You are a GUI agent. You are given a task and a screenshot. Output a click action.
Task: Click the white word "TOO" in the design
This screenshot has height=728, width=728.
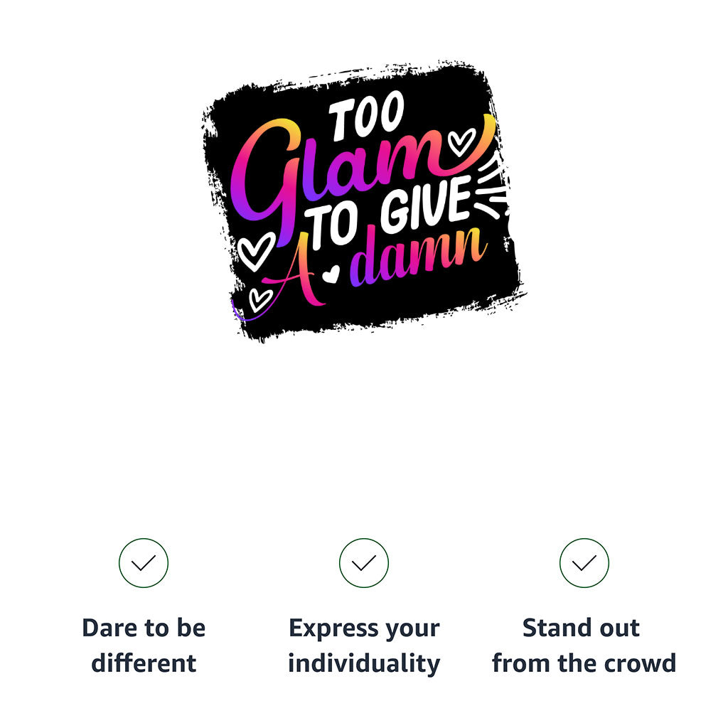[x=368, y=119]
